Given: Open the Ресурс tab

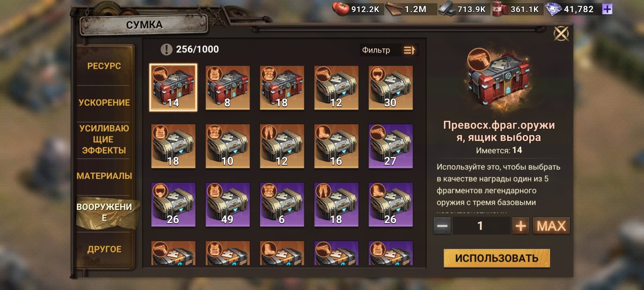Looking at the screenshot, I should [104, 66].
